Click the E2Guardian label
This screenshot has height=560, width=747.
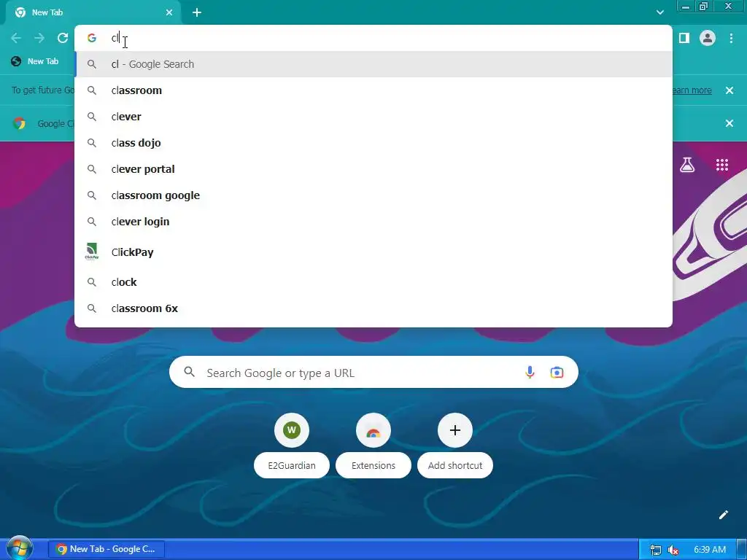point(292,465)
